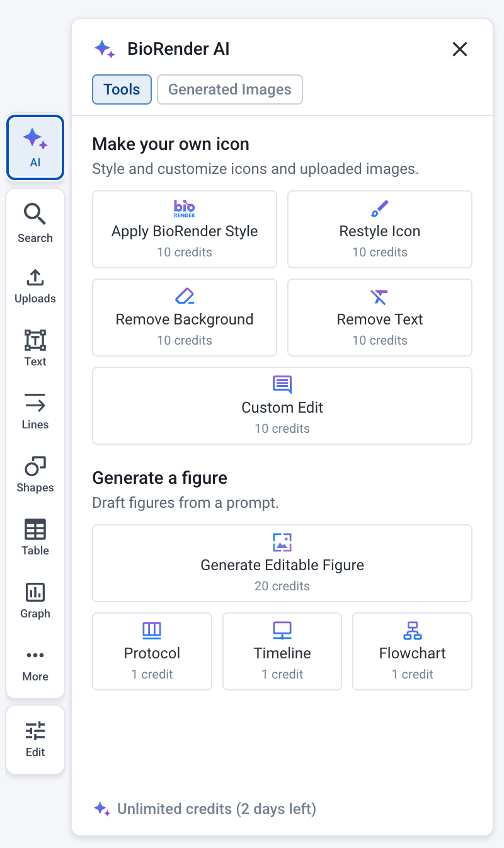Viewport: 504px width, 848px height.
Task: Generate a Protocol figure
Action: coord(152,651)
